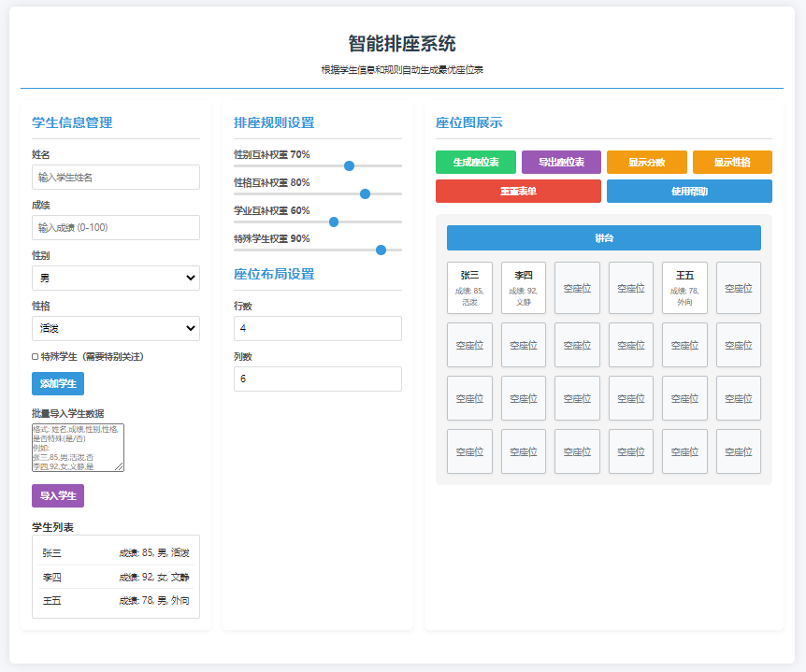Click the 姓名 name input field
The height and width of the screenshot is (672, 806).
115,177
